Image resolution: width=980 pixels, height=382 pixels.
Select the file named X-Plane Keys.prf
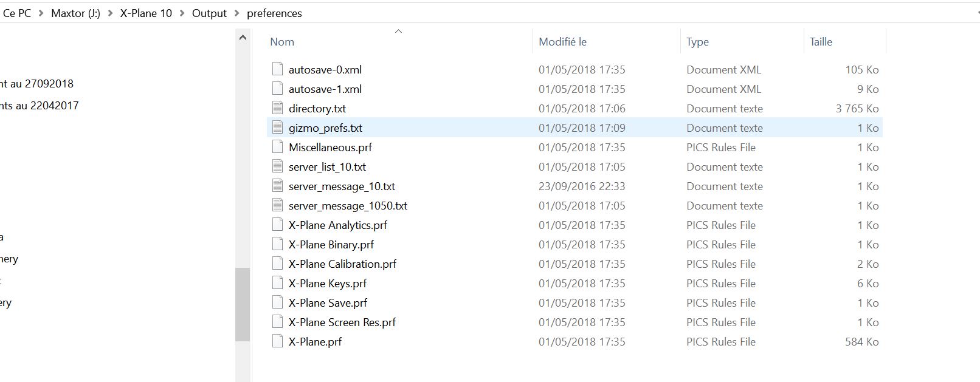tap(328, 284)
